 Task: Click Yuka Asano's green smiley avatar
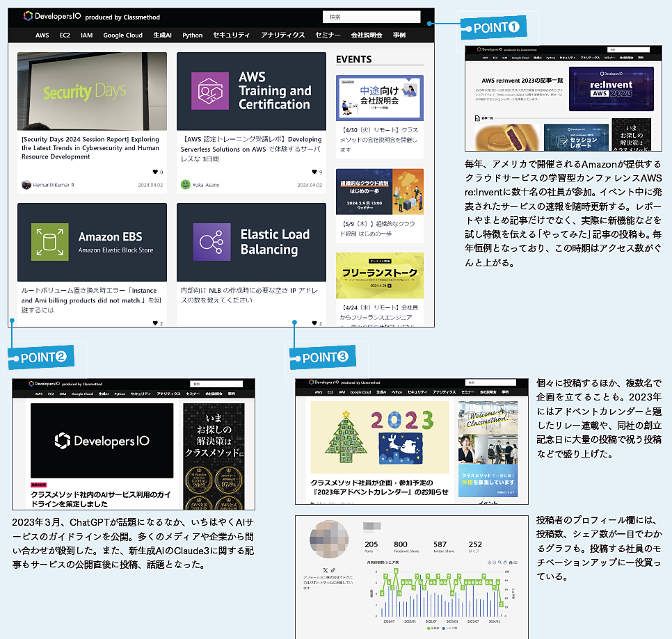[186, 184]
